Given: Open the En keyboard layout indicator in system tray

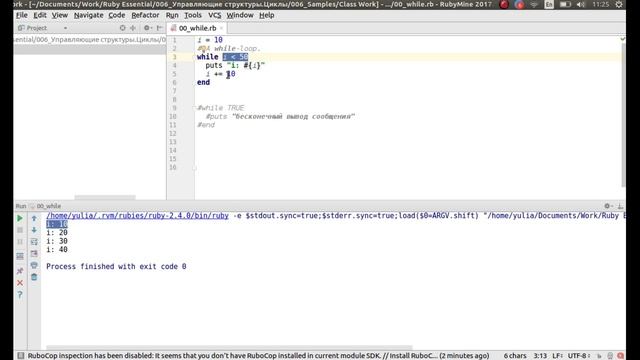Looking at the screenshot, I should 549,4.
